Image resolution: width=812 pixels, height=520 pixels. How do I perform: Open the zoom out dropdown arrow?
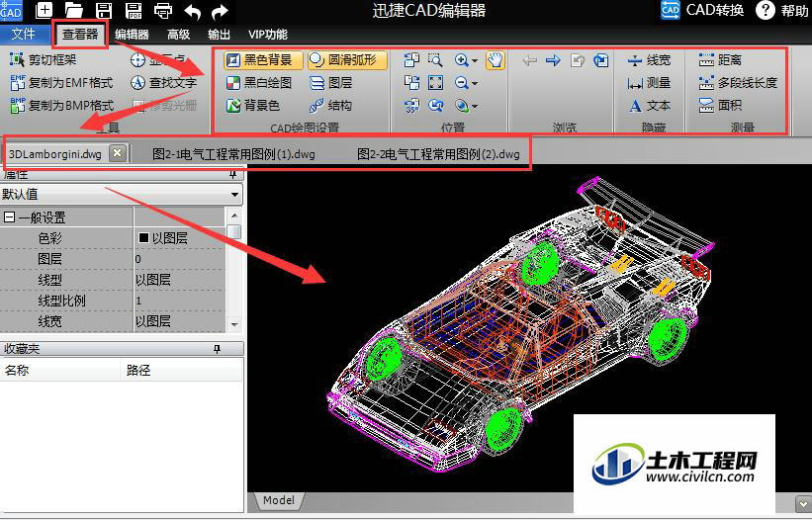tap(475, 84)
